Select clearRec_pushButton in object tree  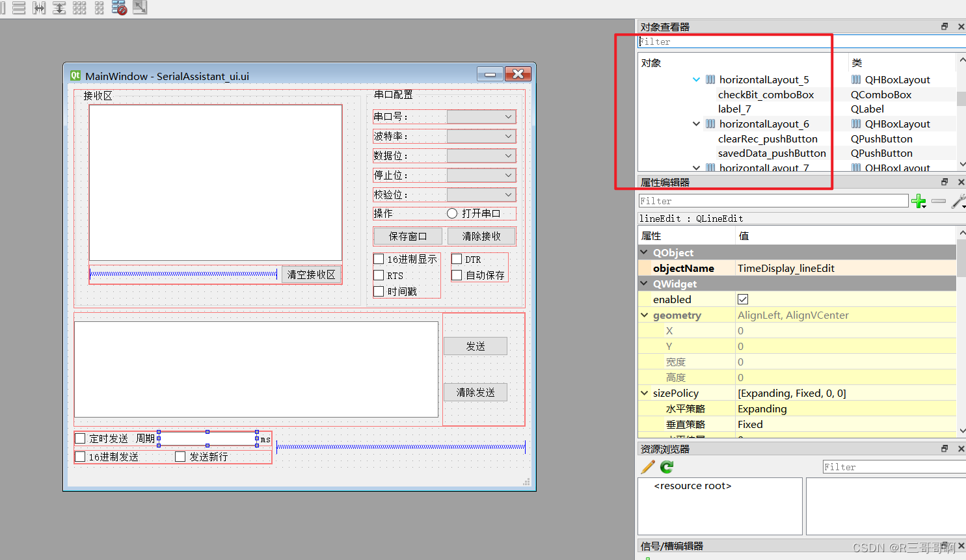(x=768, y=139)
